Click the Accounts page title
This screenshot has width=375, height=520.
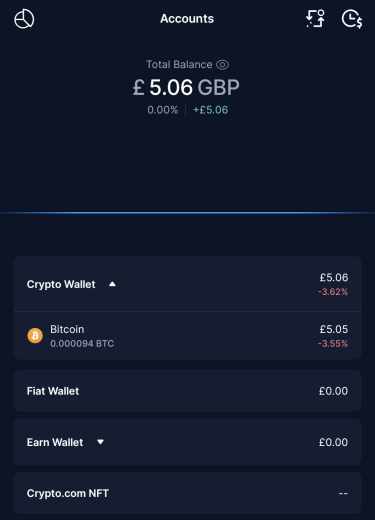coord(187,19)
